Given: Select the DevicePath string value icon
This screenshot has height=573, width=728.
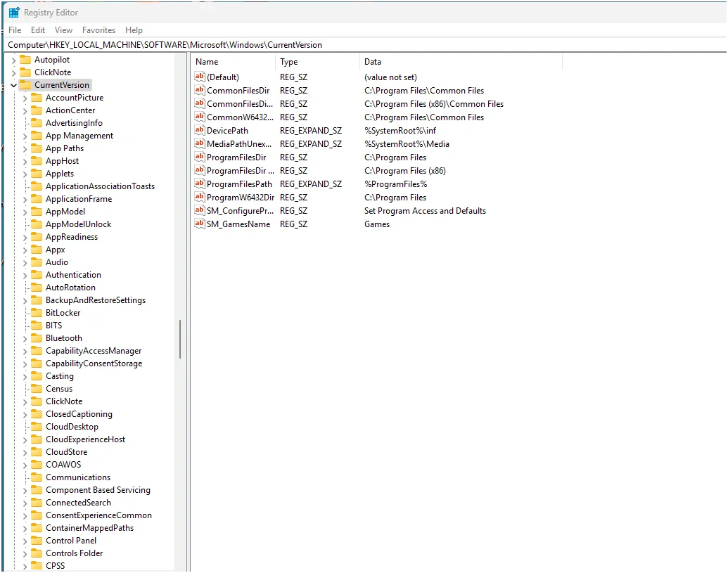Looking at the screenshot, I should [x=200, y=130].
